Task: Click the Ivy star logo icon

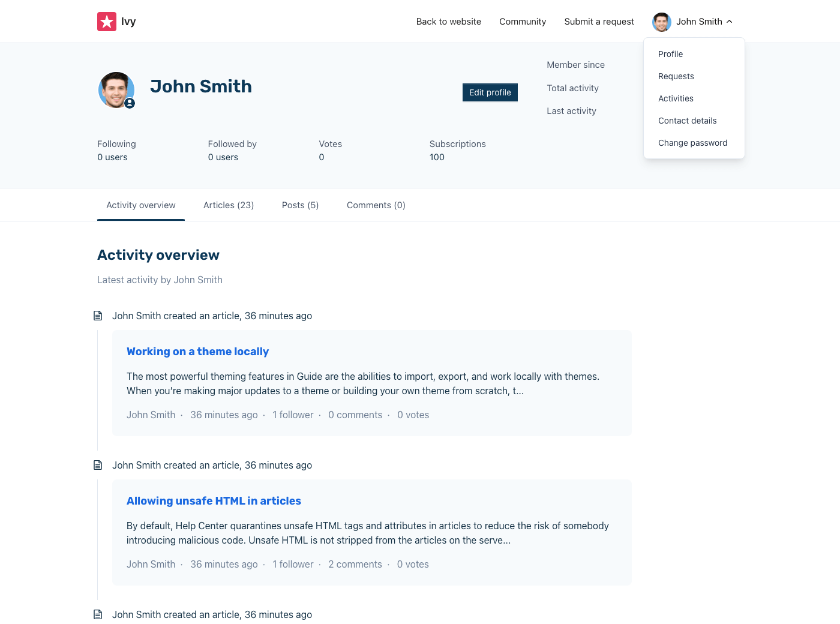Action: [107, 22]
